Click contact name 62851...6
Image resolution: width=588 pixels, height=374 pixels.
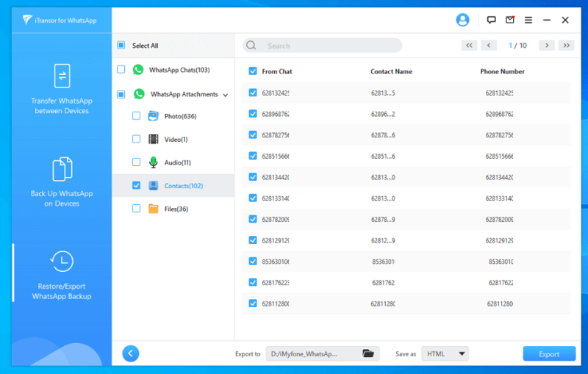(383, 156)
